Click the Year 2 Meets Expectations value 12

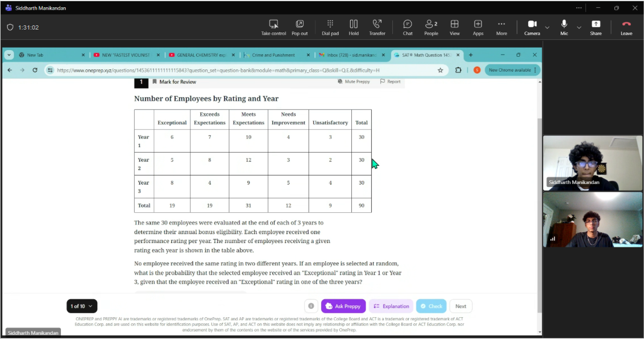(x=249, y=160)
